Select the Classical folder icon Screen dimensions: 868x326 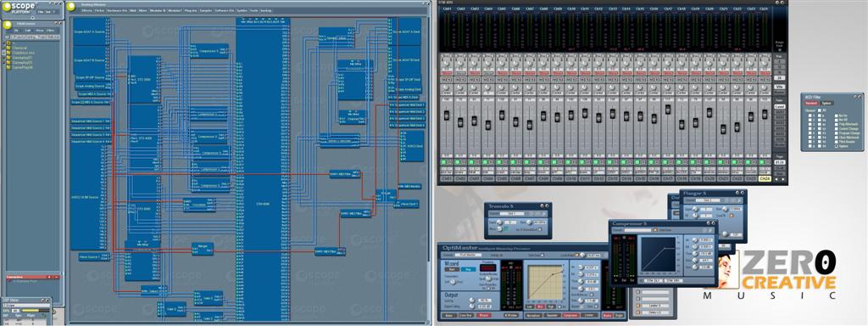(x=8, y=48)
